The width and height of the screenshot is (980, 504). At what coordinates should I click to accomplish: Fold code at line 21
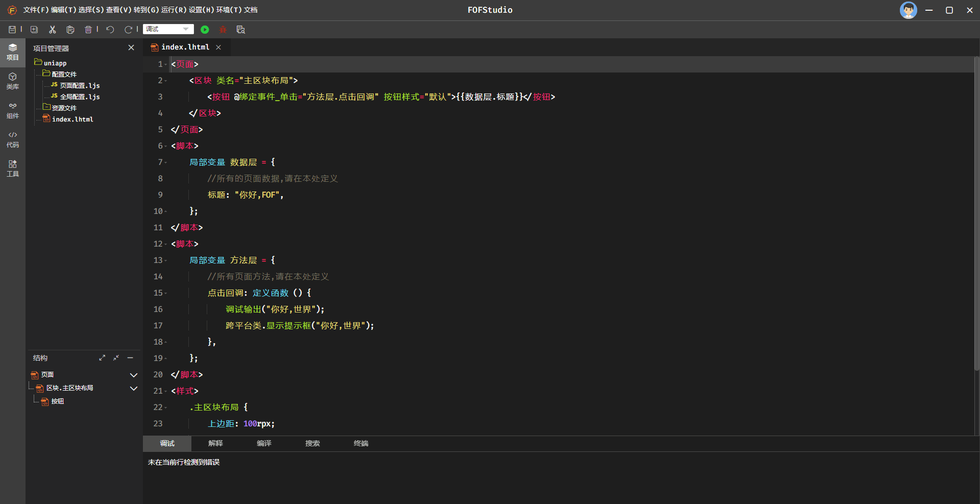point(166,391)
